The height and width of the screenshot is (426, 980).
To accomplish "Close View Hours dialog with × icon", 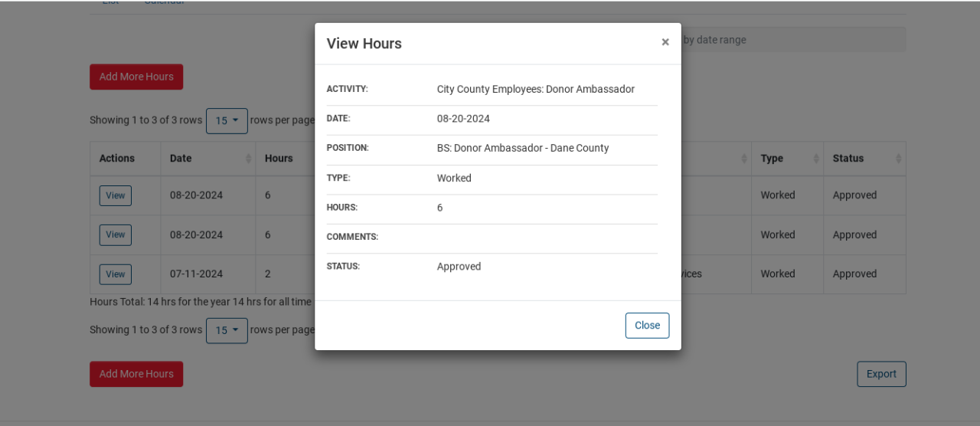I will pos(665,42).
